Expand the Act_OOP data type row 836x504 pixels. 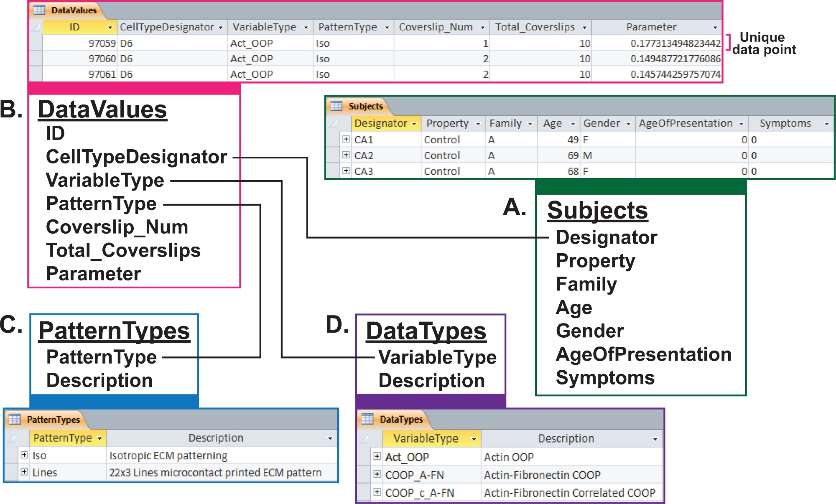[377, 456]
